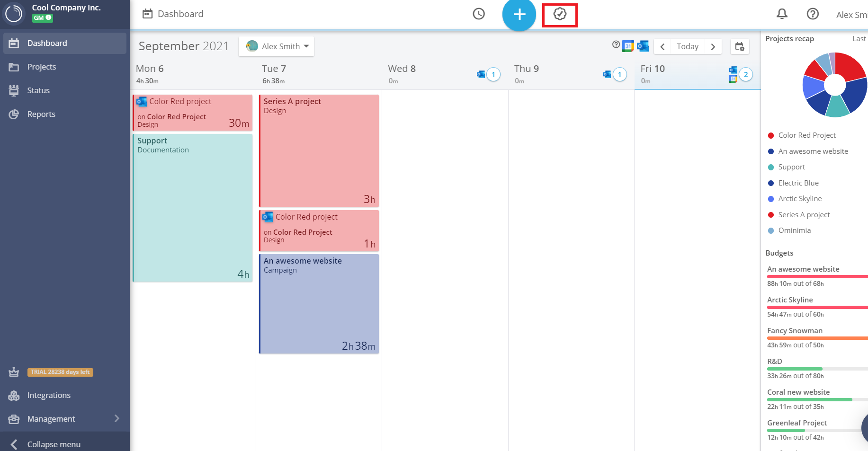Click the Today button
The width and height of the screenshot is (868, 451).
[688, 46]
